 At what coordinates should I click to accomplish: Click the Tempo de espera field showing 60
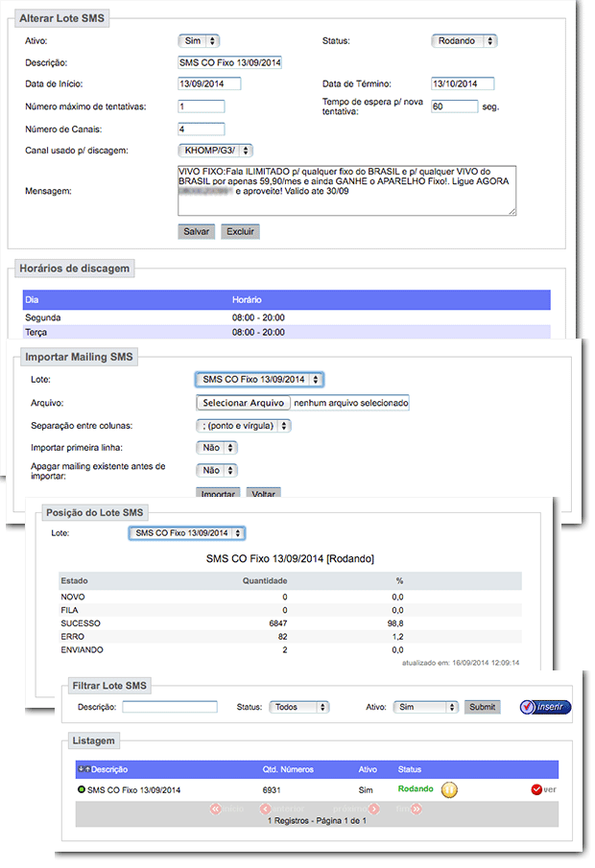click(454, 106)
